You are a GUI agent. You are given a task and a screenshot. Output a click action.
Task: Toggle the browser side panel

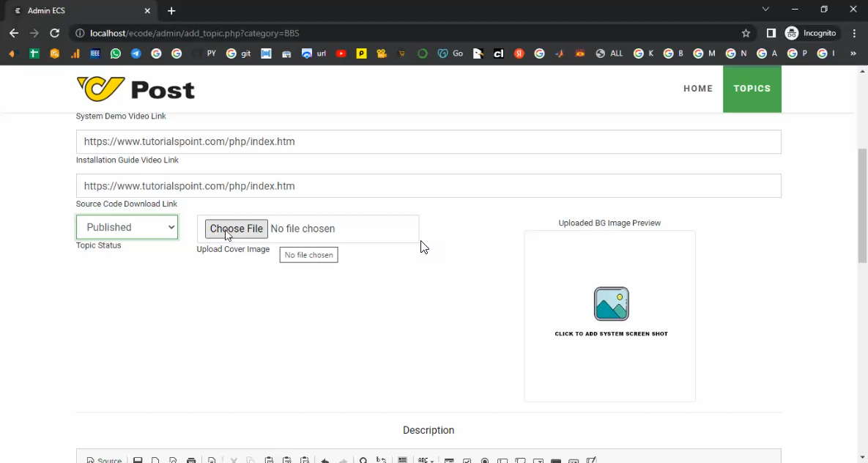pyautogui.click(x=771, y=33)
